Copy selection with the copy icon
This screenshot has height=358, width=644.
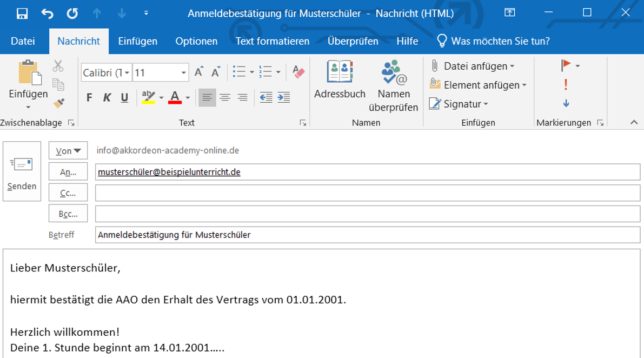[x=58, y=84]
